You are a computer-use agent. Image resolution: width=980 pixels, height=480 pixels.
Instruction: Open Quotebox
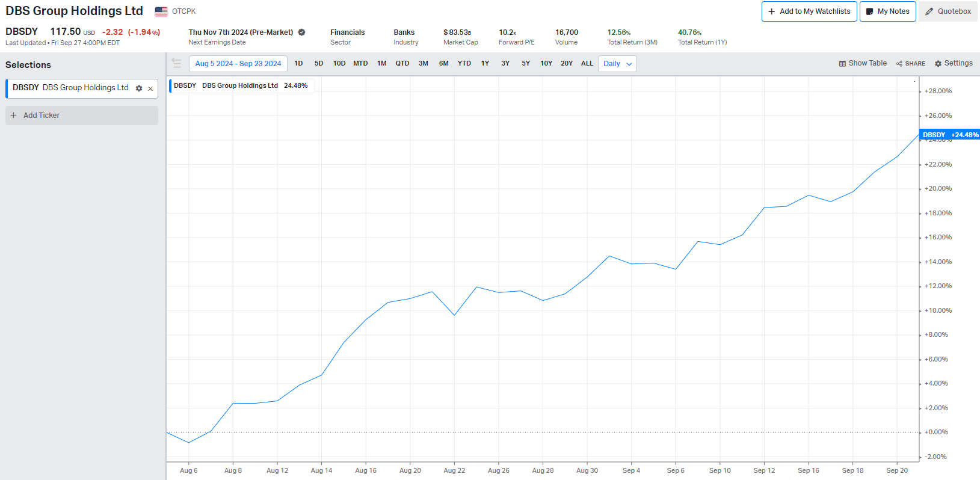[x=948, y=11]
